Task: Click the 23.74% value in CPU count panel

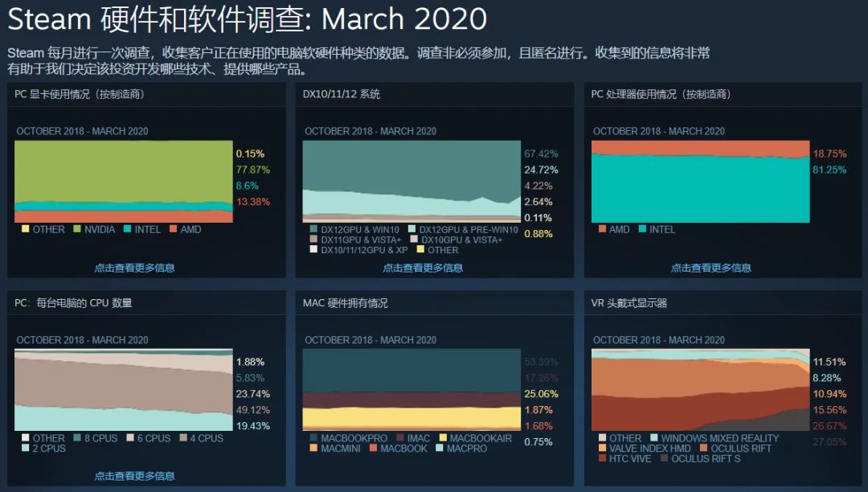Action: click(253, 393)
